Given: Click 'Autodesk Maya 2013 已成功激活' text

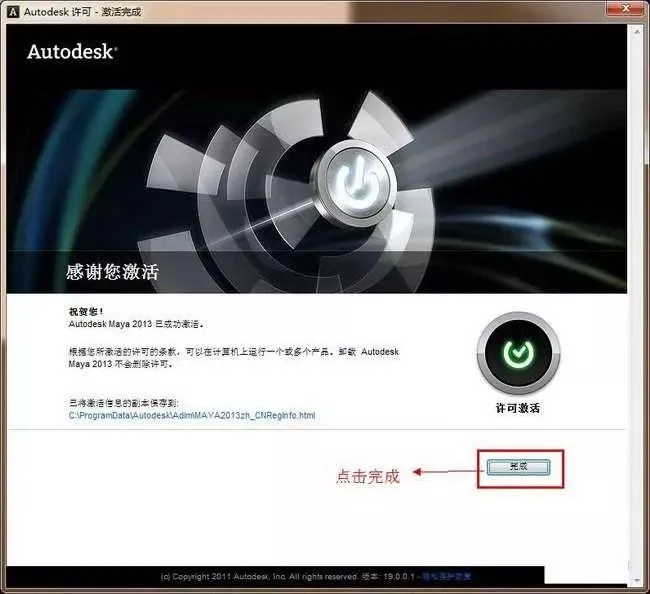Looking at the screenshot, I should [x=136, y=324].
